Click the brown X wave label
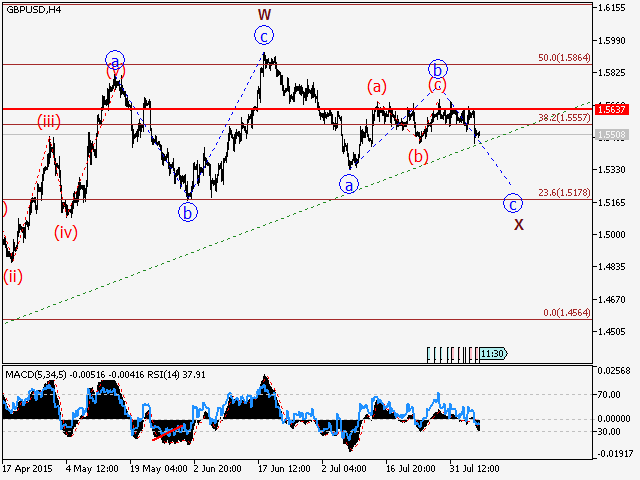Image resolution: width=640 pixels, height=480 pixels. tap(518, 224)
